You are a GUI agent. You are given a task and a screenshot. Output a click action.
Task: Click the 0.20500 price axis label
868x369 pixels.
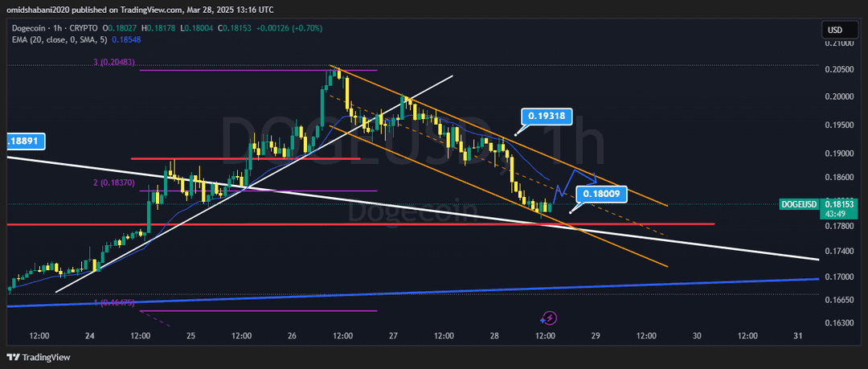[837, 69]
